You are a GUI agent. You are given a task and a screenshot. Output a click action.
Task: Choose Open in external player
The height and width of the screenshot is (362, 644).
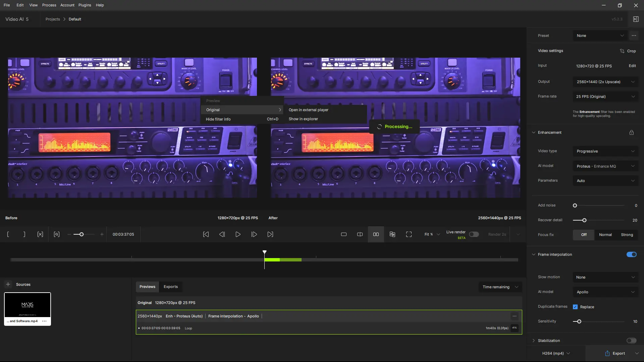pos(308,110)
